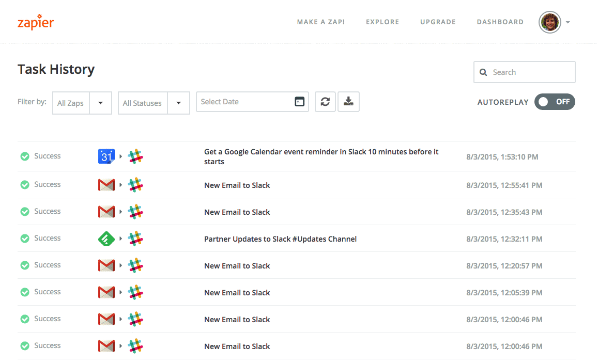Click Success label in 12:35:43 PM row
Screen dimensions: 598x364
tap(47, 211)
